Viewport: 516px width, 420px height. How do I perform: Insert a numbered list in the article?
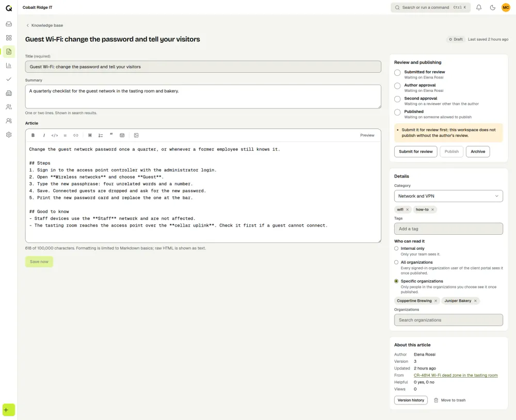point(101,135)
